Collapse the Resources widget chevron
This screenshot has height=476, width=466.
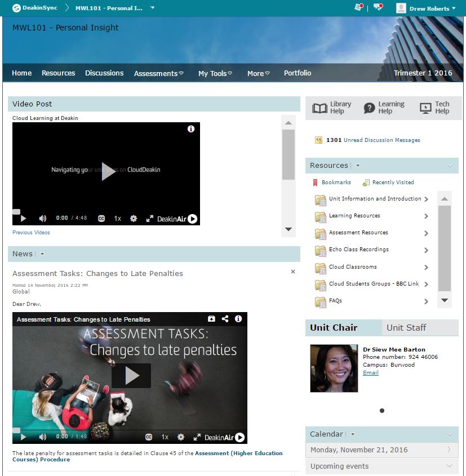[x=450, y=166]
